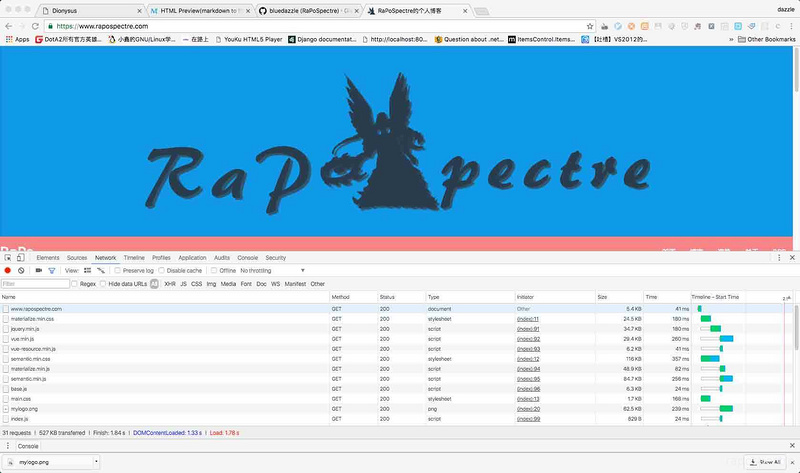800x473 pixels.
Task: Sort requests by Status column
Action: (402, 297)
